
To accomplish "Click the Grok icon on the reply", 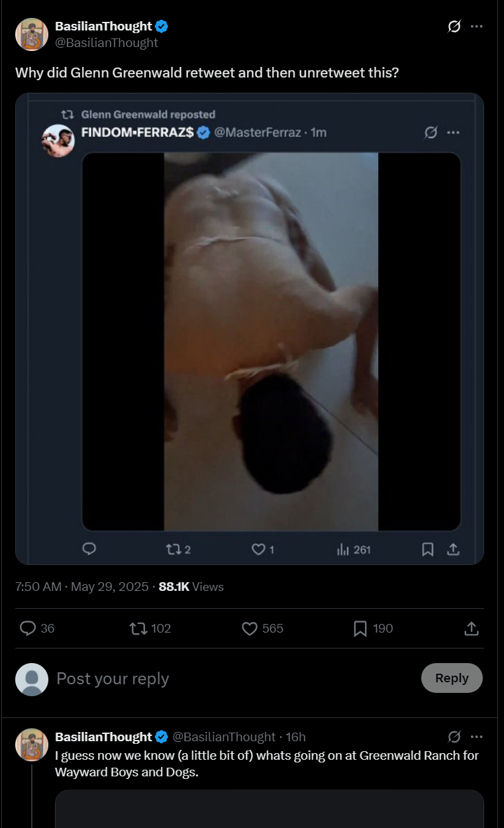I will click(454, 737).
